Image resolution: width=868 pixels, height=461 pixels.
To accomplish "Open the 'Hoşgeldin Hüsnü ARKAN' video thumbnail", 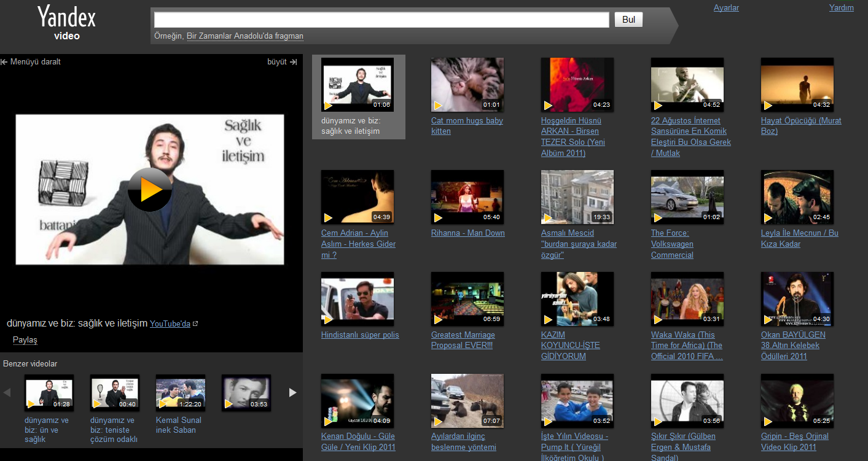I will [577, 85].
